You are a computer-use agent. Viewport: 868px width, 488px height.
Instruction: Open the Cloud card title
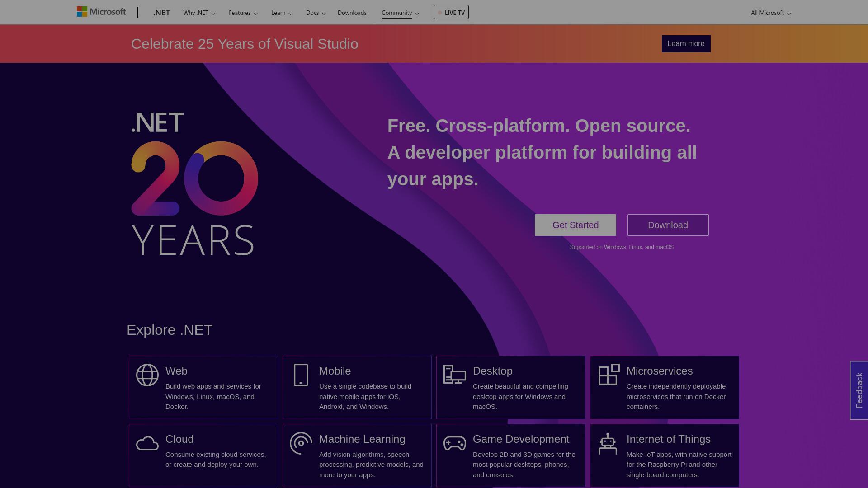[x=179, y=439]
